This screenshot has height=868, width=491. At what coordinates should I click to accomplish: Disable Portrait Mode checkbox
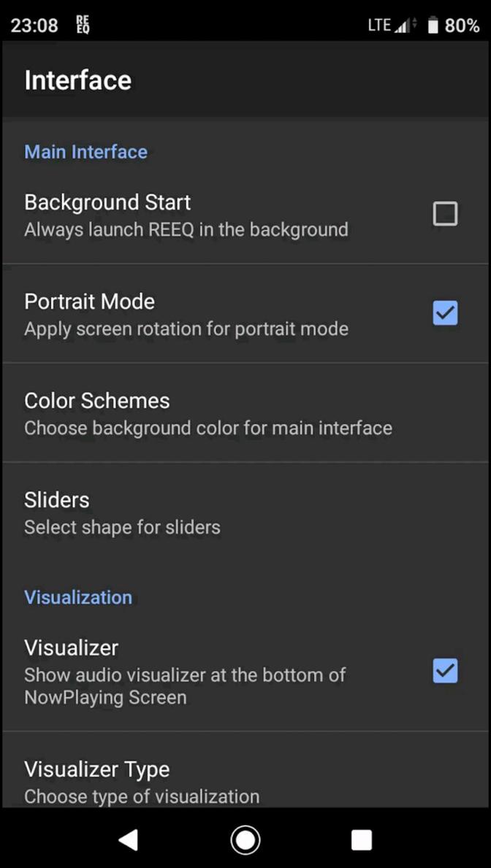(445, 312)
